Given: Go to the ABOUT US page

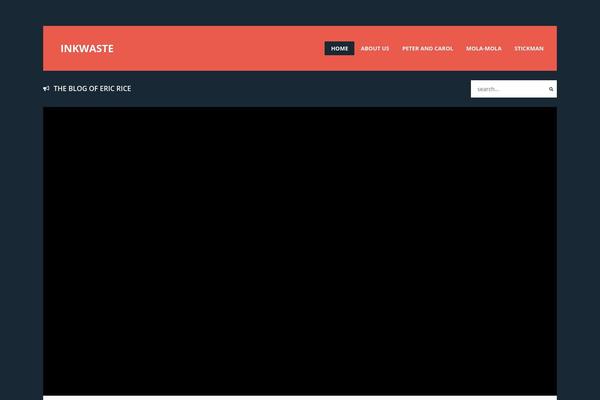Looking at the screenshot, I should (375, 49).
